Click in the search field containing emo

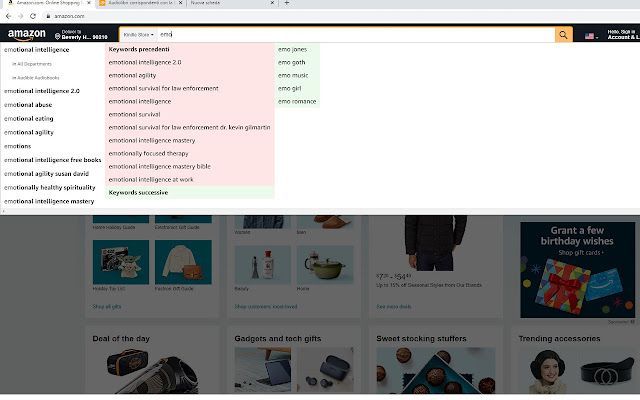pyautogui.click(x=355, y=35)
